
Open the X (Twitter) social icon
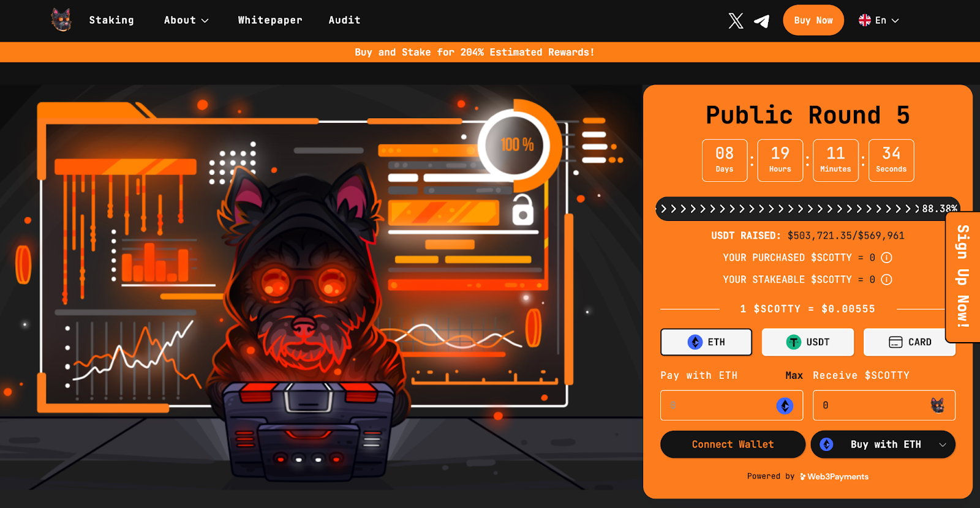[736, 21]
